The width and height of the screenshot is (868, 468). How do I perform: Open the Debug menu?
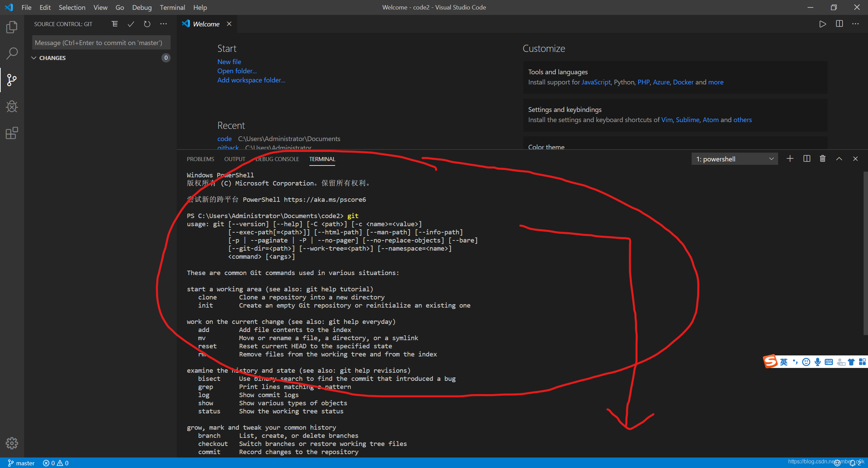point(142,7)
